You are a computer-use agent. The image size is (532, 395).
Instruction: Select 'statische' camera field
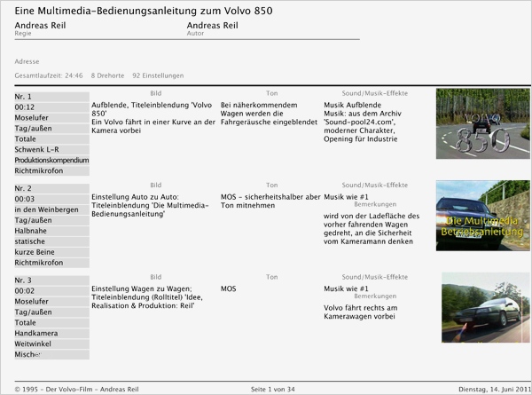51,241
